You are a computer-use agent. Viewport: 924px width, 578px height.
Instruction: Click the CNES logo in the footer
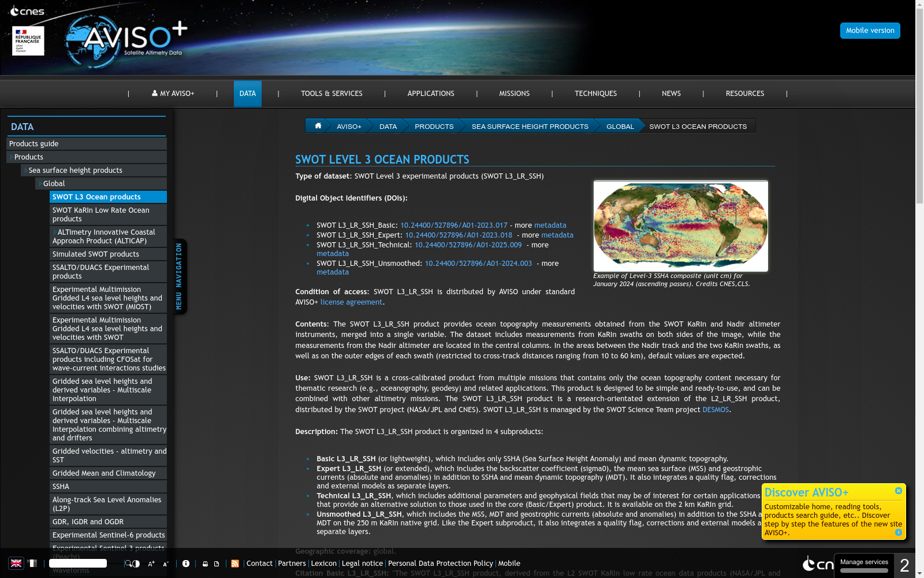(x=818, y=564)
